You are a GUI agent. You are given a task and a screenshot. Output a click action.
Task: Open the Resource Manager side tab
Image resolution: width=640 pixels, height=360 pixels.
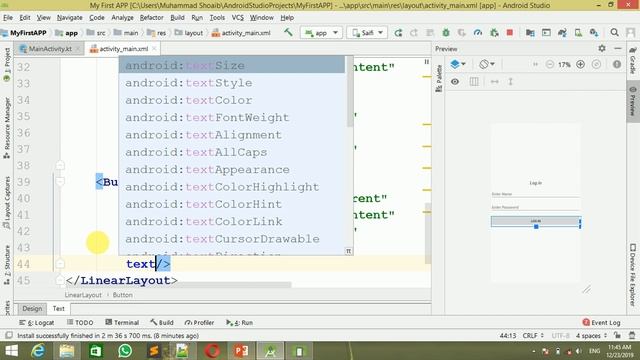pos(7,128)
